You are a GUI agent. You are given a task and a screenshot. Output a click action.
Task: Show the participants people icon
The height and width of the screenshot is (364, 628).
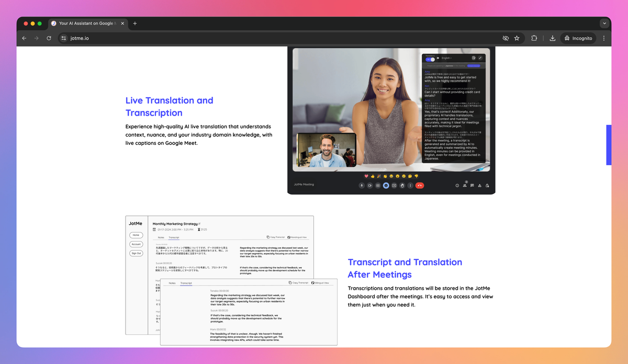[465, 185]
